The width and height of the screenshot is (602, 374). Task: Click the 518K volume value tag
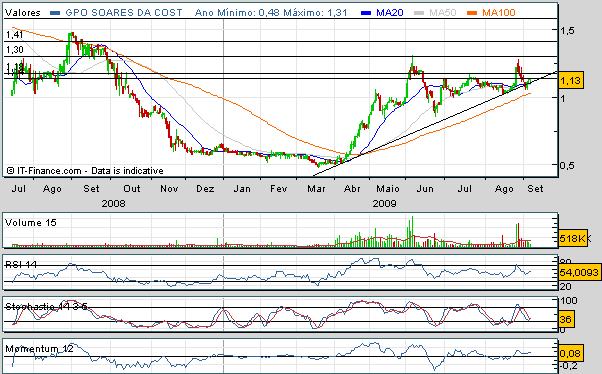tap(572, 238)
